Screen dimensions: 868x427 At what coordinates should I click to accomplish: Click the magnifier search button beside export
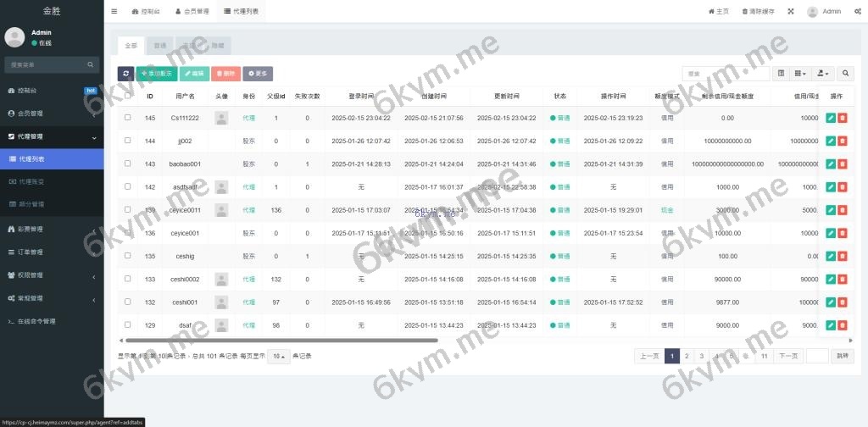pyautogui.click(x=845, y=73)
